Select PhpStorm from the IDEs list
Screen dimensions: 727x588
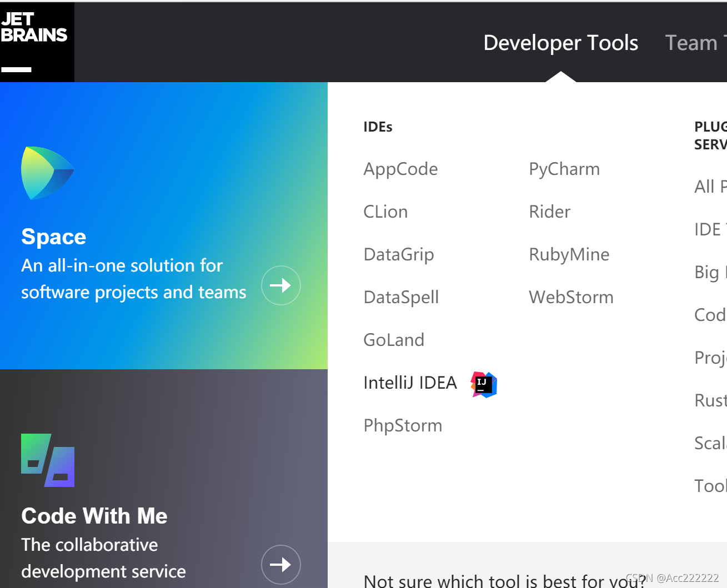[403, 426]
